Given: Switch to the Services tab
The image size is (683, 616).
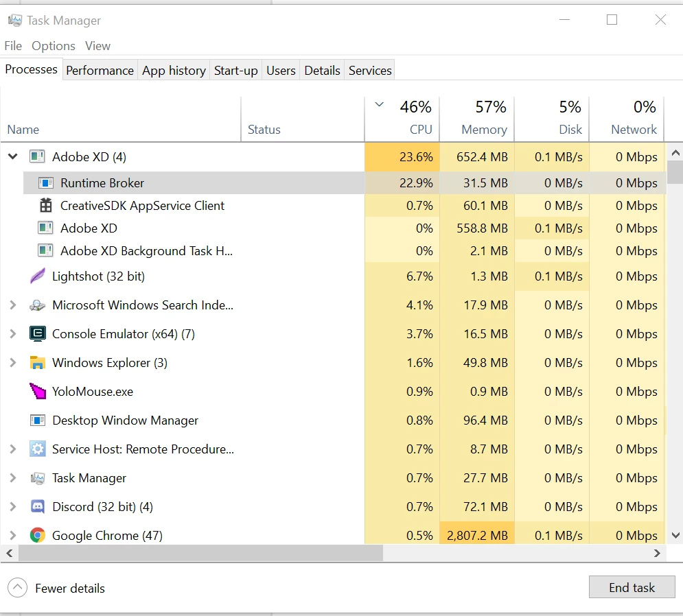Looking at the screenshot, I should click(370, 71).
